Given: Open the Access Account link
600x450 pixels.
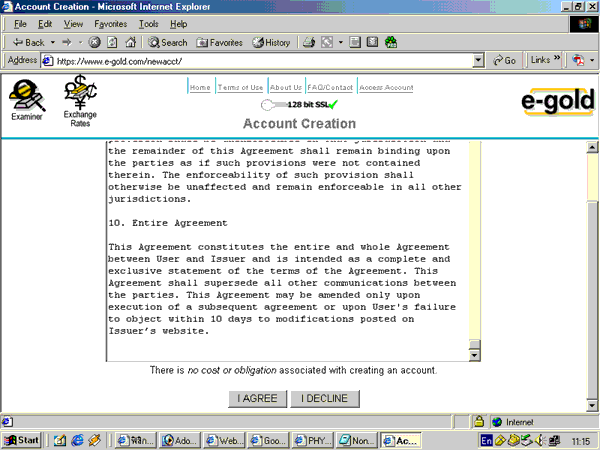Looking at the screenshot, I should (386, 88).
